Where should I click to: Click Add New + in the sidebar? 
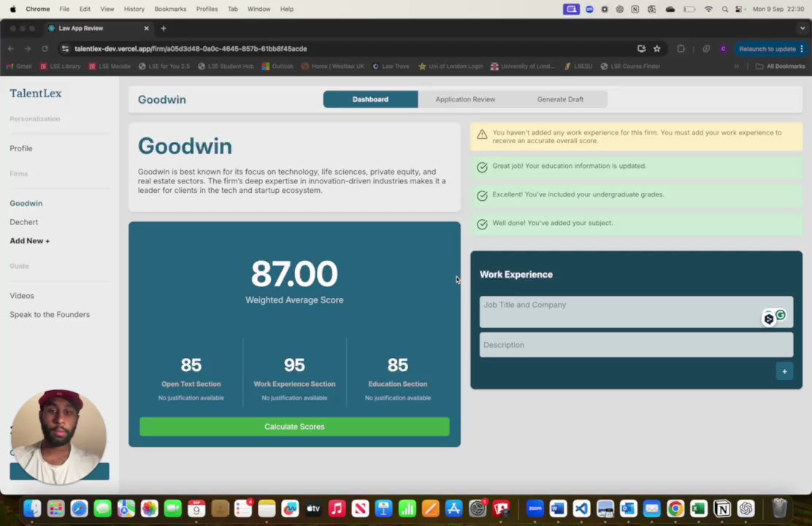29,241
